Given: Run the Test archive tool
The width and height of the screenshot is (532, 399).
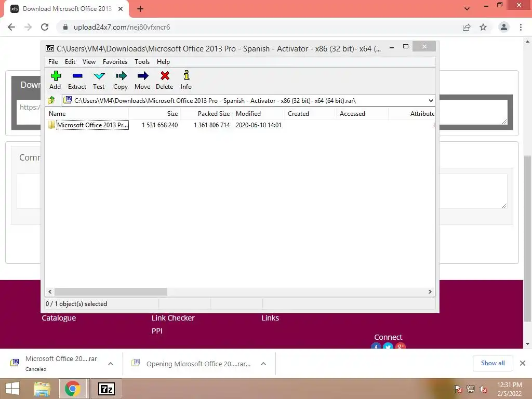Looking at the screenshot, I should point(99,76).
